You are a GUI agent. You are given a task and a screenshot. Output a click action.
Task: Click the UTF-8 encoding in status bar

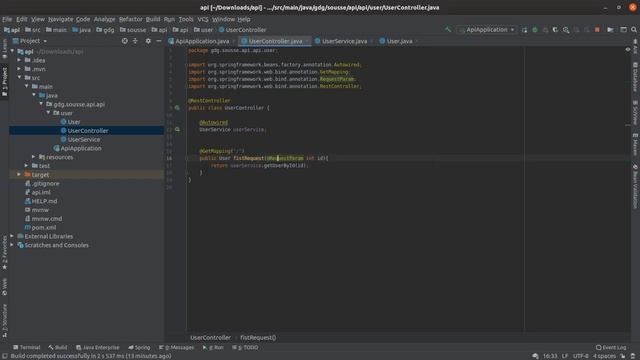(580, 356)
